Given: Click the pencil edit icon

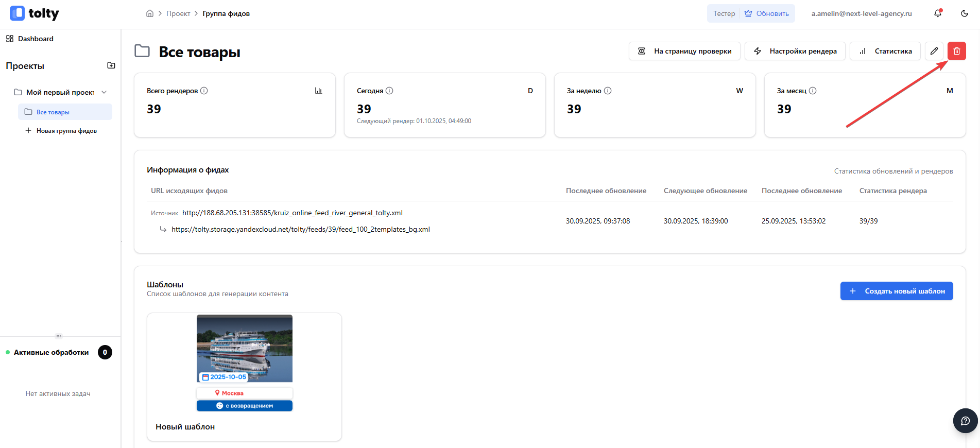Looking at the screenshot, I should [x=934, y=51].
